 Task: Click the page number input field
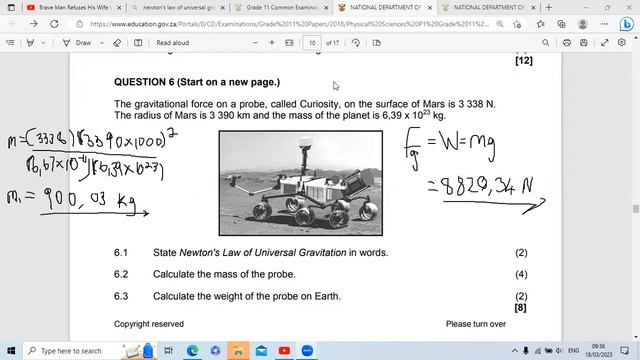coord(312,43)
